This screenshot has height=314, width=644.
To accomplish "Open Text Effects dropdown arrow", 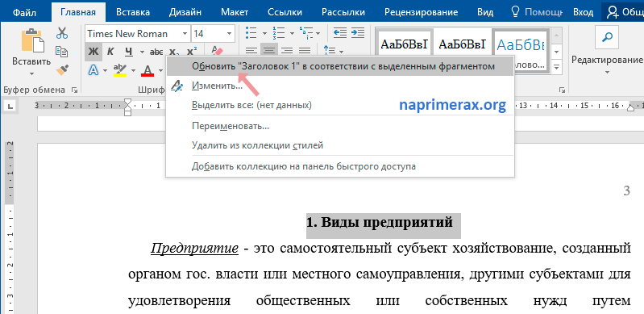I will point(105,71).
